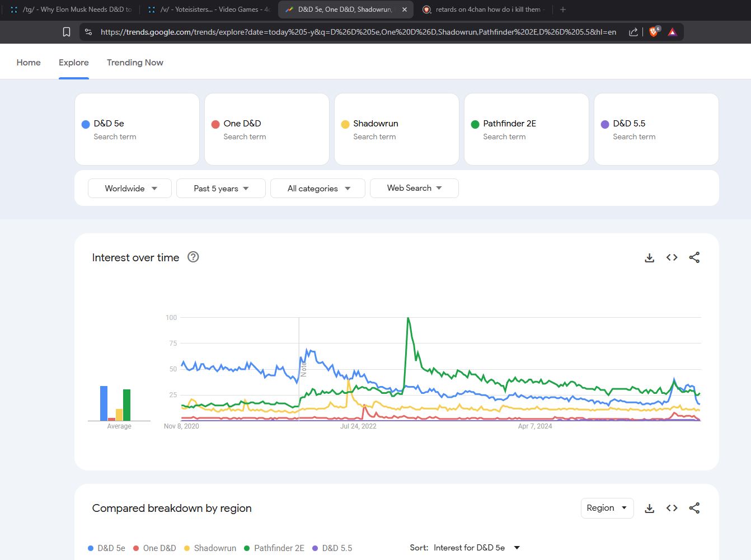Click the browser address bar URL
This screenshot has width=751, height=560.
(358, 32)
